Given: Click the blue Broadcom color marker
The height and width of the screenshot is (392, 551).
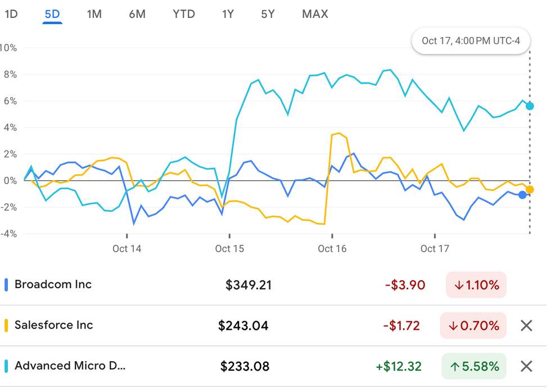Looking at the screenshot, I should point(6,285).
